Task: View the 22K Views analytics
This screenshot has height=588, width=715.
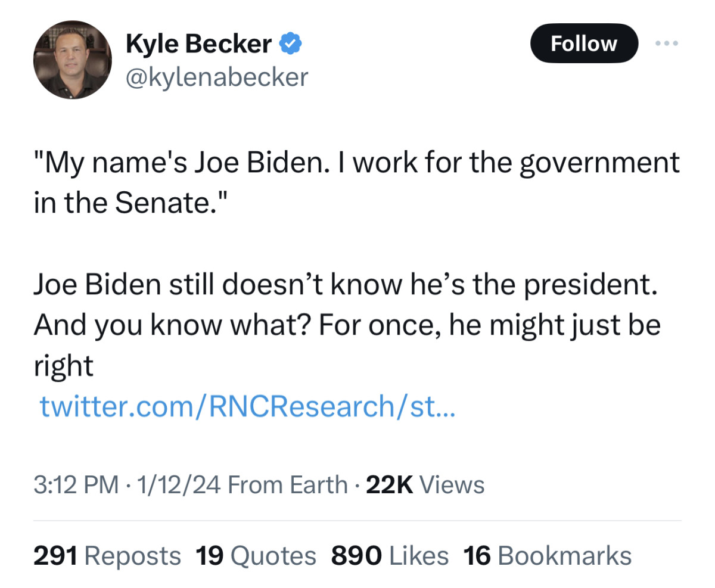Action: click(x=425, y=485)
